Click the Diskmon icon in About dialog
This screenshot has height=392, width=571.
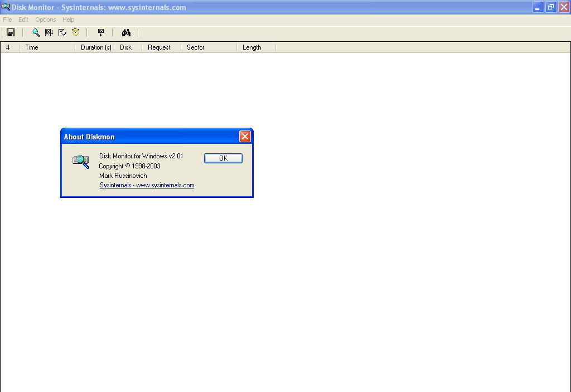click(81, 161)
